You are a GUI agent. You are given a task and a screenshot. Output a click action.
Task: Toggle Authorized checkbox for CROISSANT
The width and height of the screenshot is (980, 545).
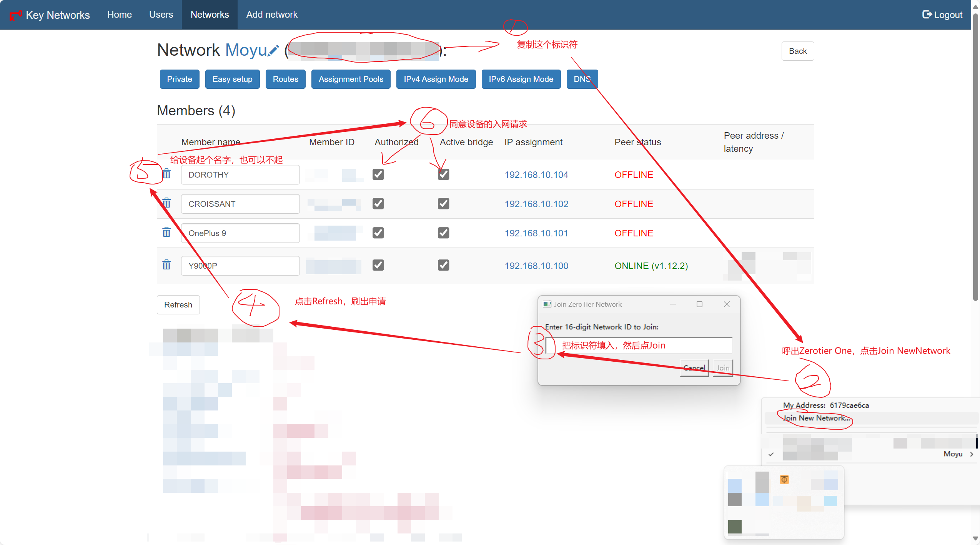tap(378, 204)
